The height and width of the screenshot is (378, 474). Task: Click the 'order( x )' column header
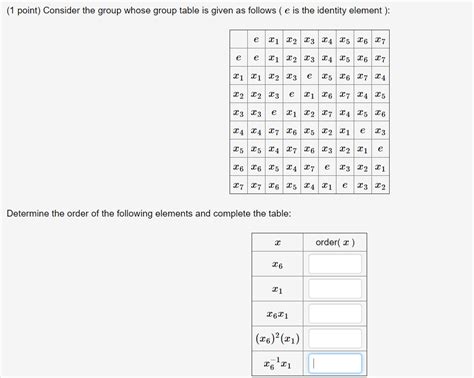(x=335, y=242)
